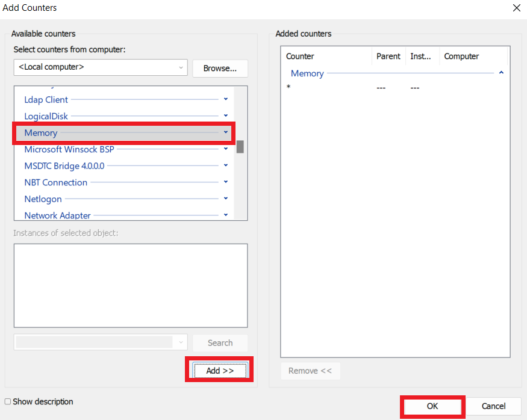Click the Computer column header

(x=473, y=57)
